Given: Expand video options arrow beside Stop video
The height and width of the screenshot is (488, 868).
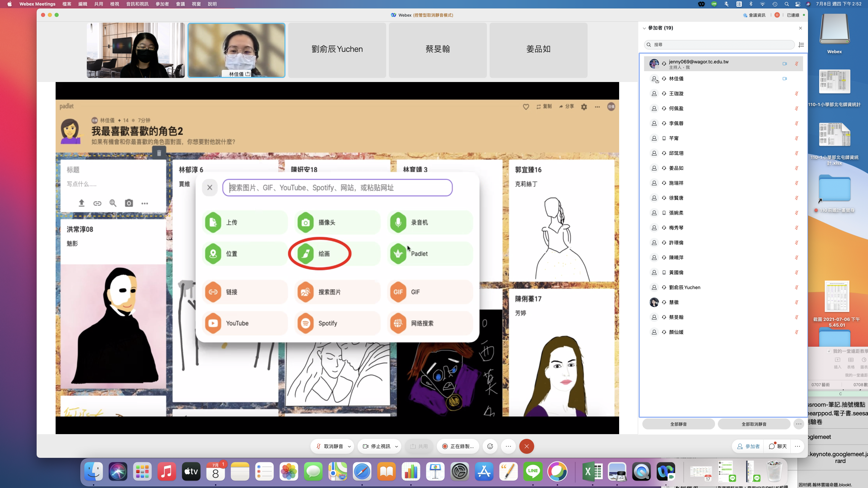Looking at the screenshot, I should tap(396, 446).
